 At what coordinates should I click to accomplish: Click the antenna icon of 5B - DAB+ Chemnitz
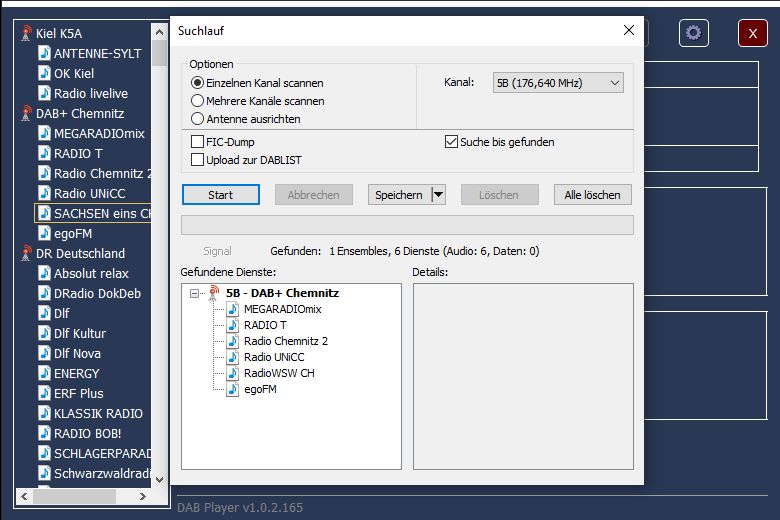point(214,293)
